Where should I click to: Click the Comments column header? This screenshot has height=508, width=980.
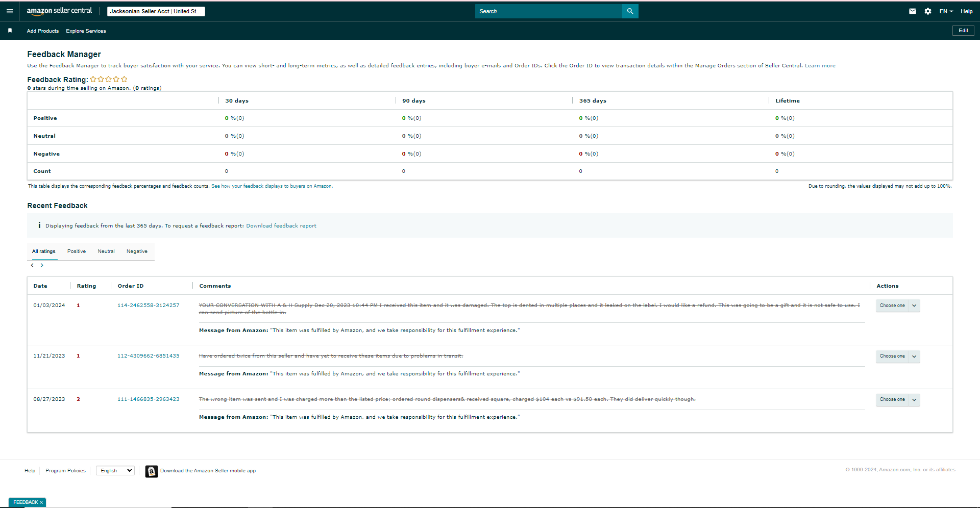(215, 286)
